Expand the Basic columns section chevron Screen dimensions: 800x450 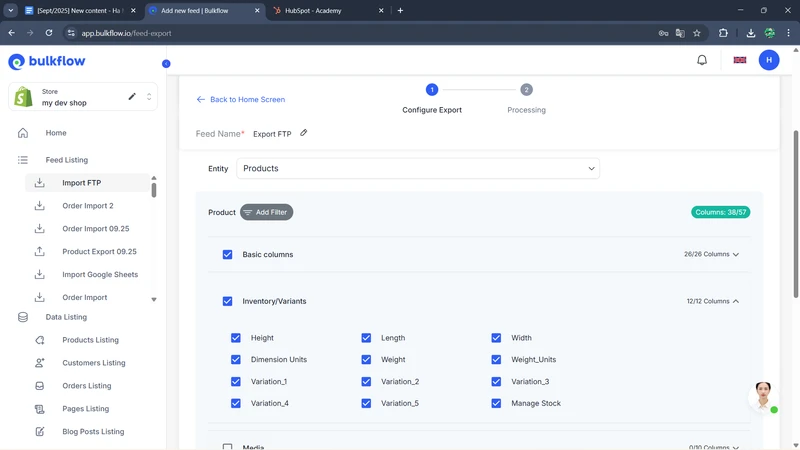pyautogui.click(x=736, y=255)
